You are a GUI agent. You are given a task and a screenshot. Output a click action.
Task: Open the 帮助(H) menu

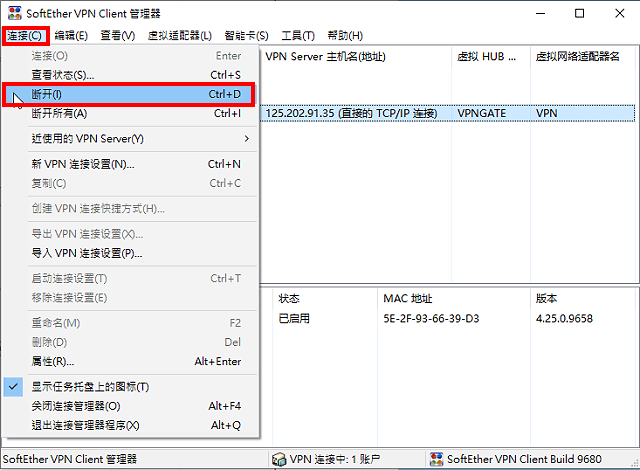tap(345, 36)
